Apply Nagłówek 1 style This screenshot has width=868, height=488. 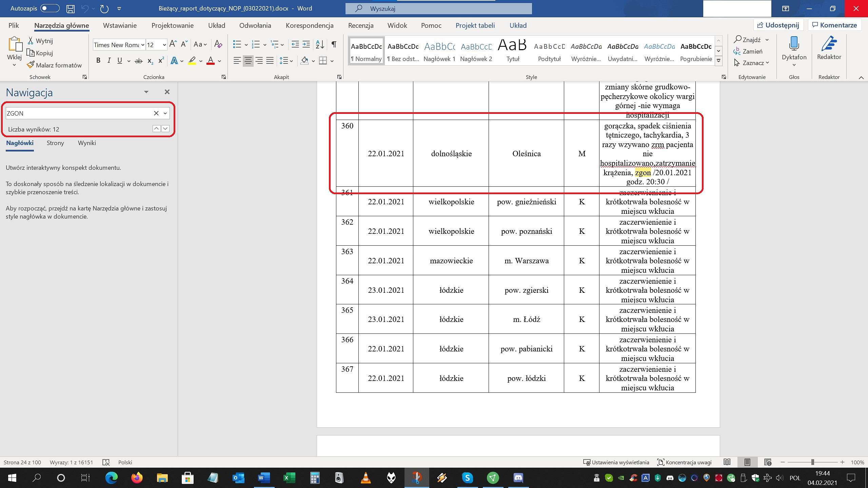pyautogui.click(x=439, y=51)
